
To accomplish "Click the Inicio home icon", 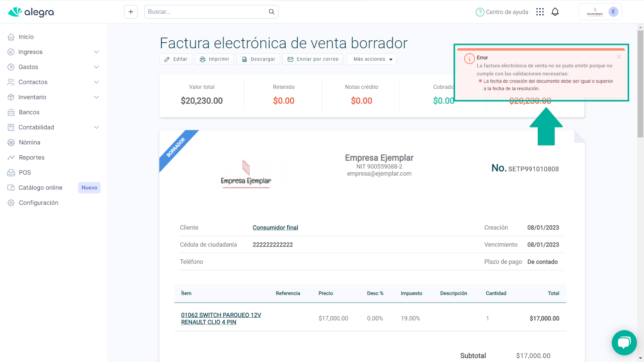I will 11,37.
